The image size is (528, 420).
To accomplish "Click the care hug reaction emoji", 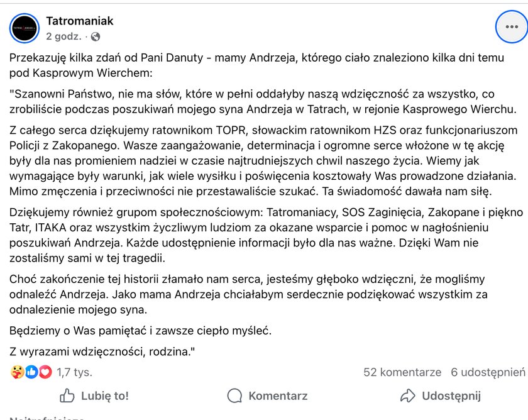I will [x=17, y=372].
